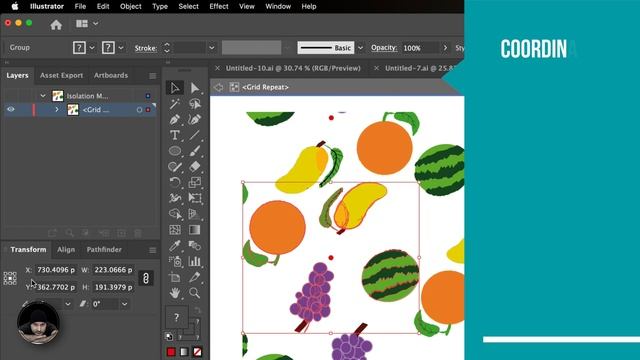The width and height of the screenshot is (640, 360).
Task: Open the Stroke weight dropdown
Action: click(211, 48)
